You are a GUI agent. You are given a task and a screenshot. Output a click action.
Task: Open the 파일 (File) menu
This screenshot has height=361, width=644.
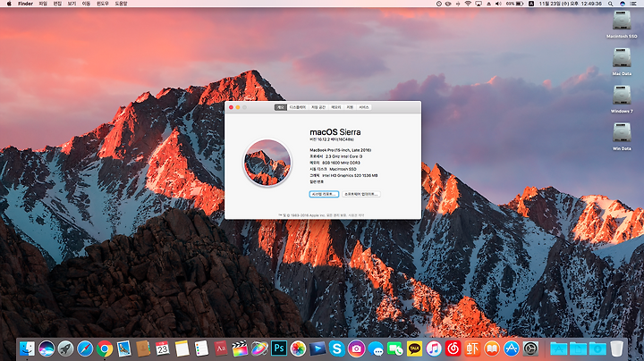(x=43, y=4)
